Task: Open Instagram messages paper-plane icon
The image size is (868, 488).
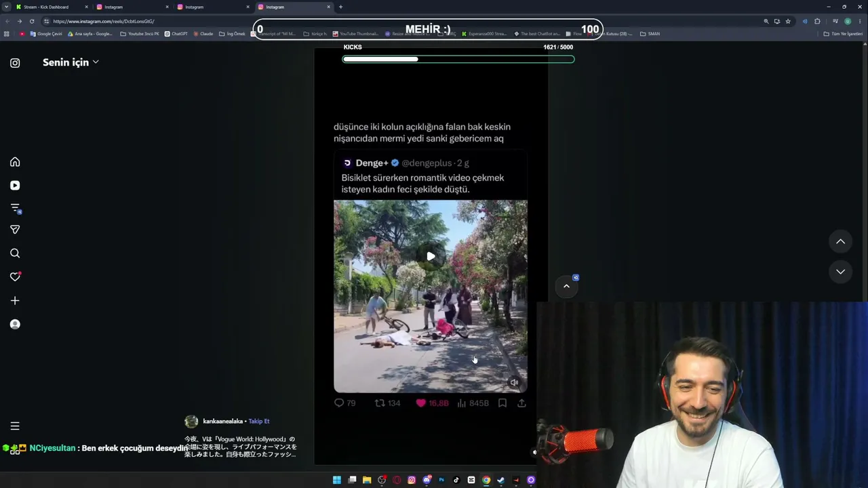Action: pos(15,230)
